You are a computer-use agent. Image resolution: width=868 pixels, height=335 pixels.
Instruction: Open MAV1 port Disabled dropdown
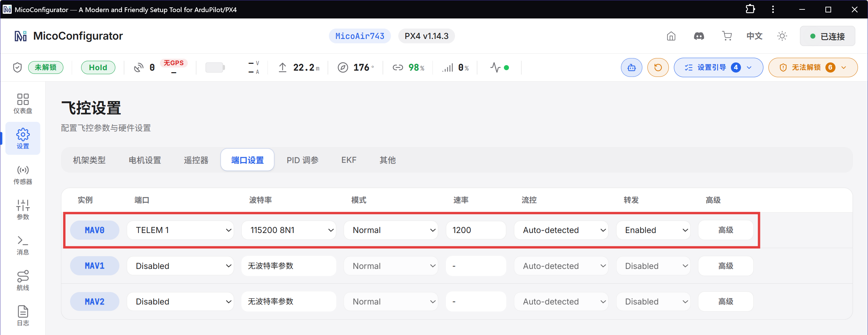(x=180, y=266)
